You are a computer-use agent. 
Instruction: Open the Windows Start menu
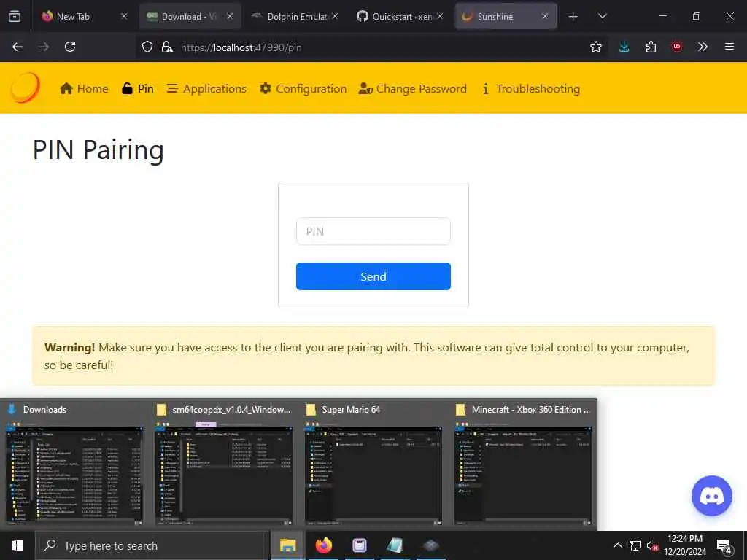[x=18, y=545]
